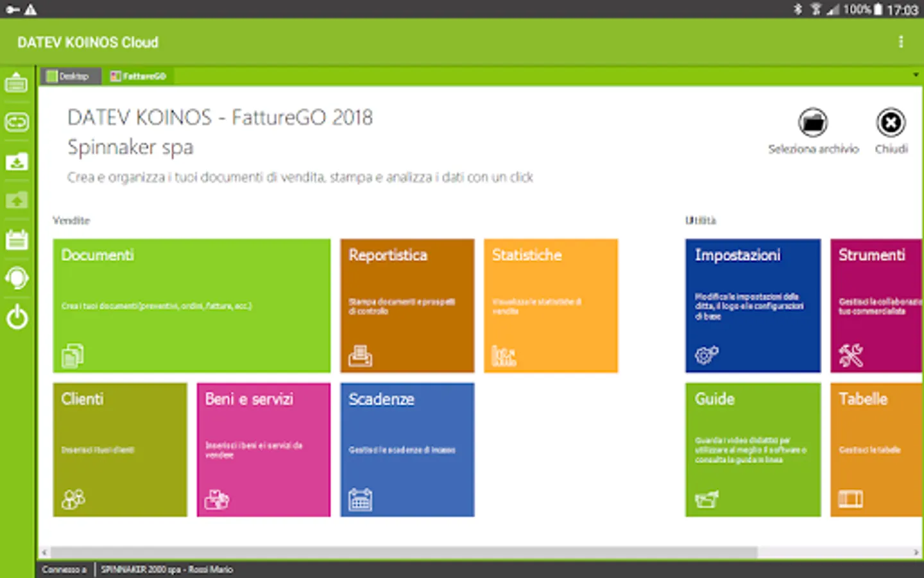This screenshot has width=924, height=578.
Task: Click the power icon in left sidebar
Action: [17, 318]
